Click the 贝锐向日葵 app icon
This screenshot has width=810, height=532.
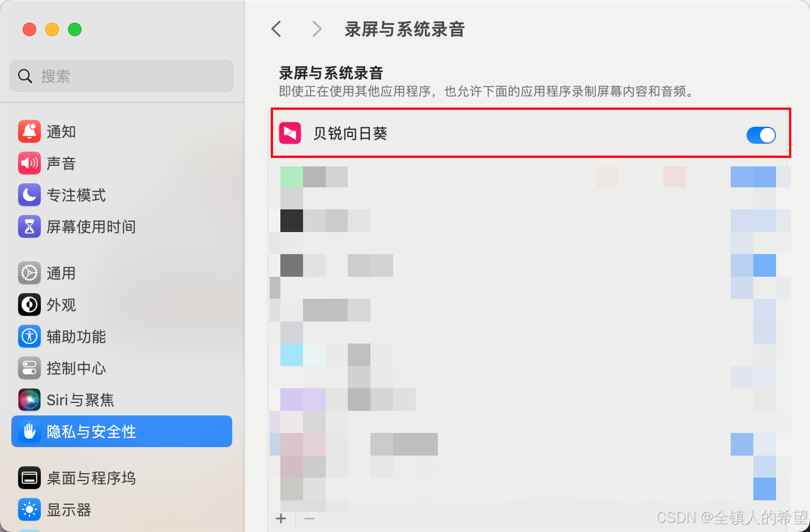point(290,133)
